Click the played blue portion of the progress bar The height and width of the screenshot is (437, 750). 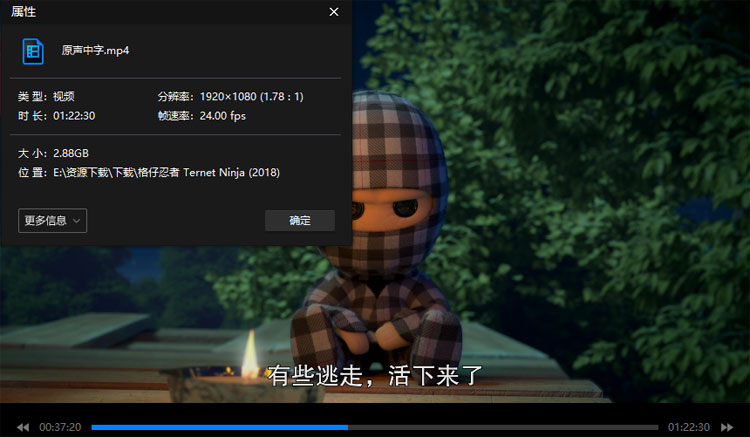(220, 427)
